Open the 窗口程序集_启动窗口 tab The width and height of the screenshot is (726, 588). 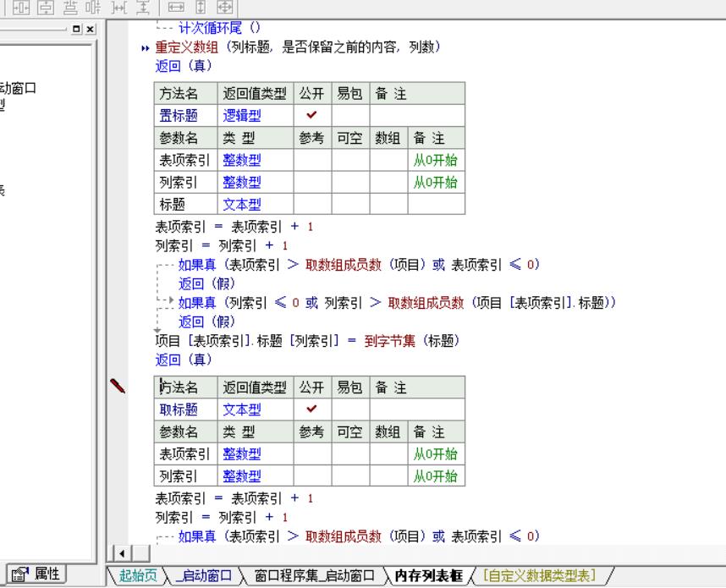click(314, 576)
